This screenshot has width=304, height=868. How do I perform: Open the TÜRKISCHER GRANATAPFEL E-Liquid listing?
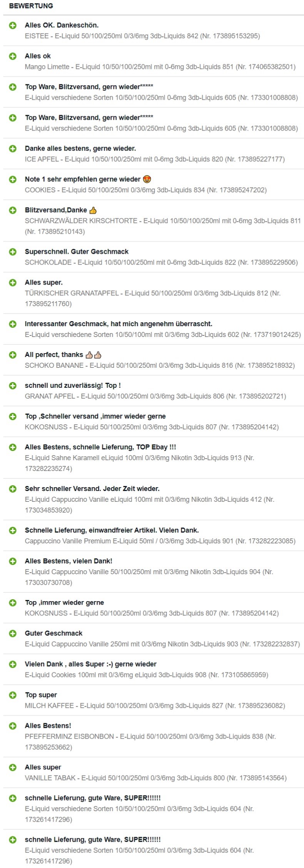click(x=153, y=299)
